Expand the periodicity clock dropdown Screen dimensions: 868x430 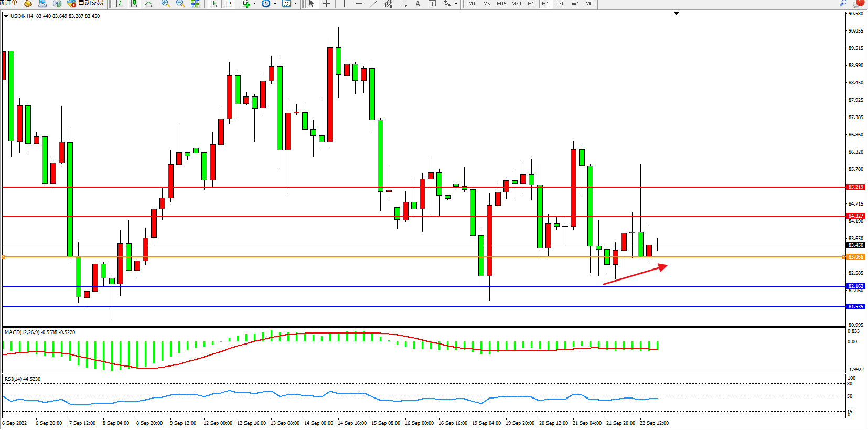275,4
